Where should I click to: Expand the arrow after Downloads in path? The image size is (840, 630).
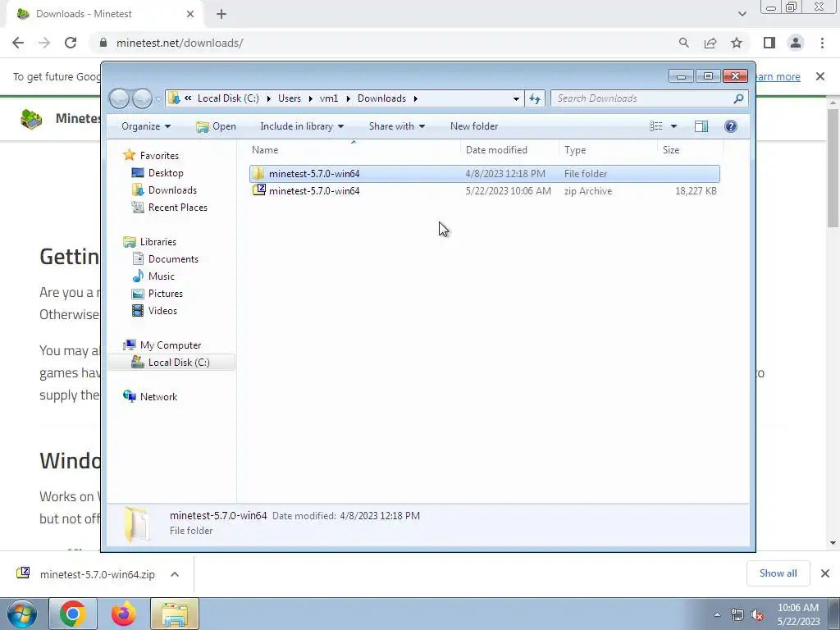pyautogui.click(x=415, y=98)
